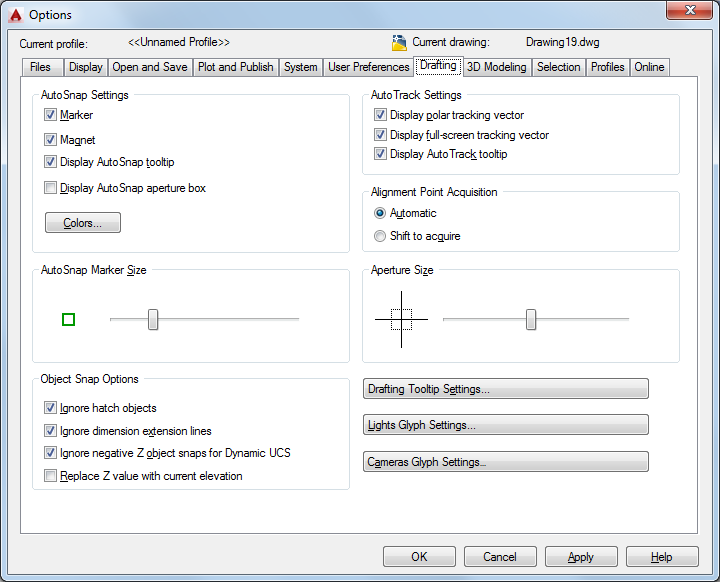Check Replace Z value with current elevation
Screen dimensions: 720x582
51,475
